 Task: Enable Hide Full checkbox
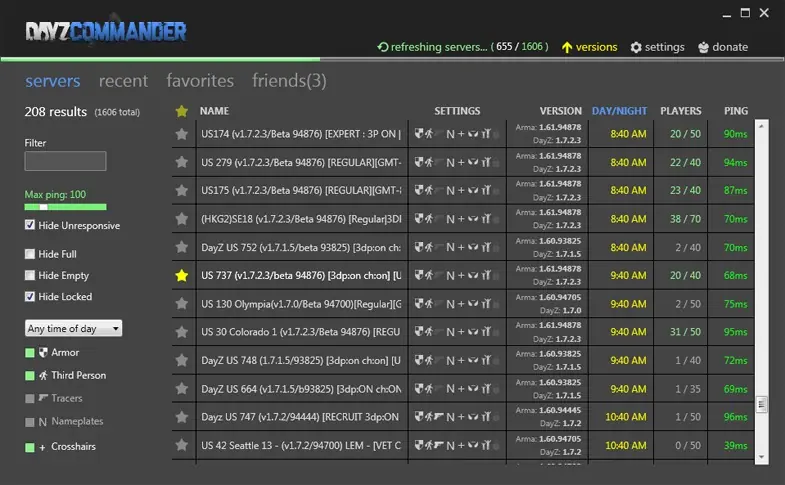point(30,254)
